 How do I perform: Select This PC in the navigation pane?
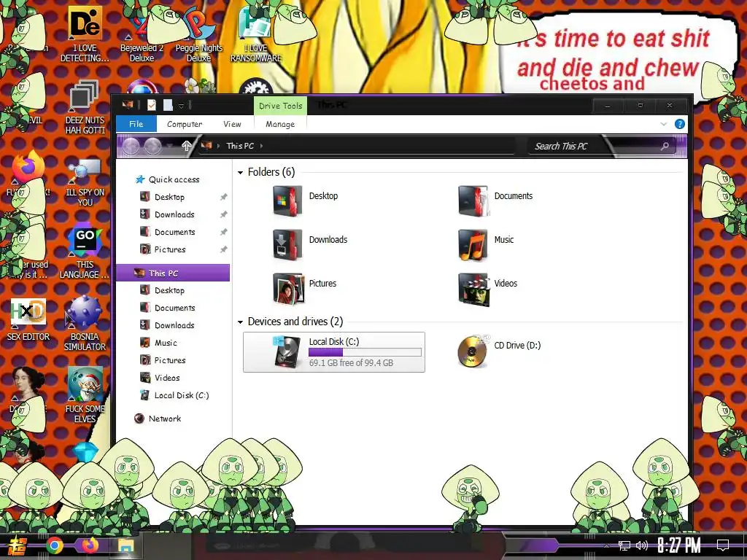pos(173,273)
